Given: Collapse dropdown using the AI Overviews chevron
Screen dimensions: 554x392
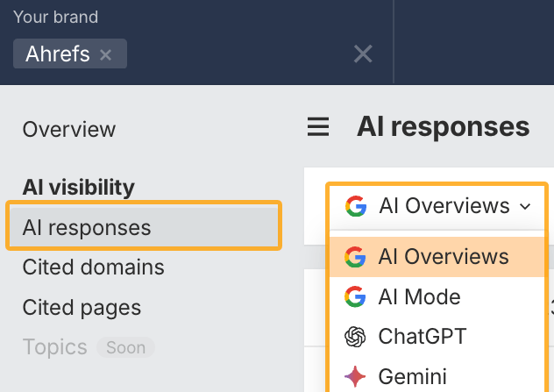Looking at the screenshot, I should (x=525, y=207).
